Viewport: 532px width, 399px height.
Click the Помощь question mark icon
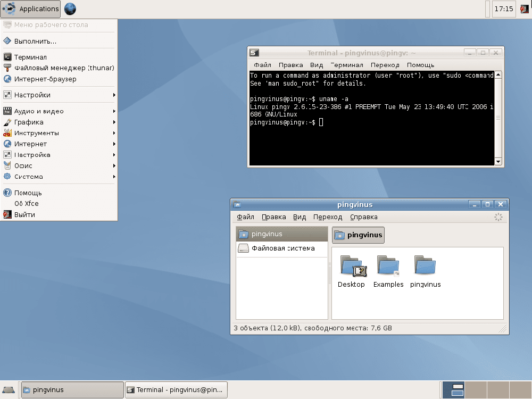7,193
